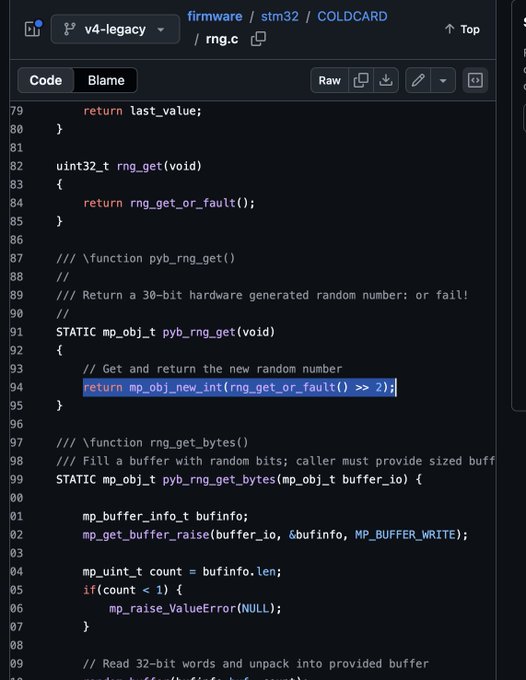
Task: Open the Raw file view
Action: [330, 80]
